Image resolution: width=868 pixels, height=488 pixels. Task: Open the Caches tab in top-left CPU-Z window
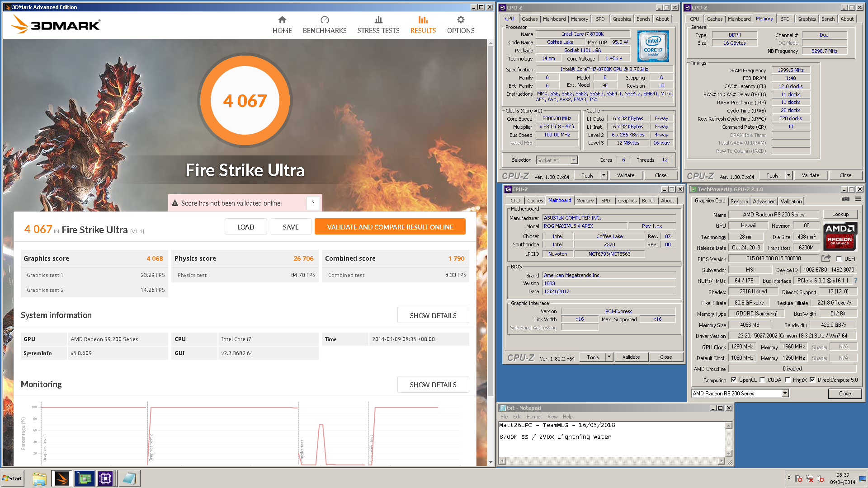click(530, 19)
